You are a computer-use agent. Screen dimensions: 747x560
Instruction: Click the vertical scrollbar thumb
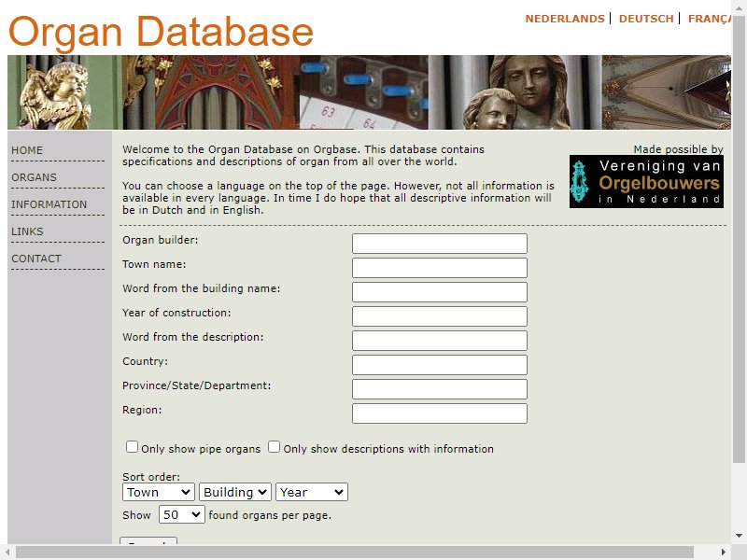(739, 238)
